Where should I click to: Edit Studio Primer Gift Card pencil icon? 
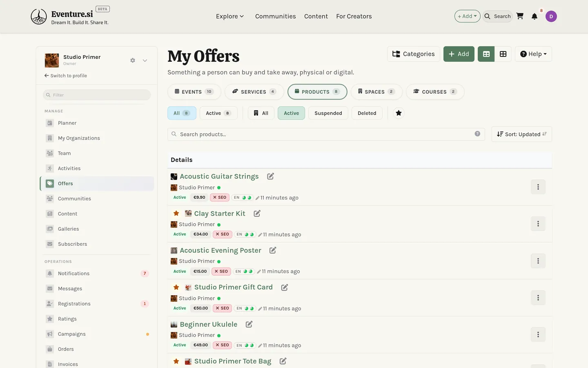285,287
